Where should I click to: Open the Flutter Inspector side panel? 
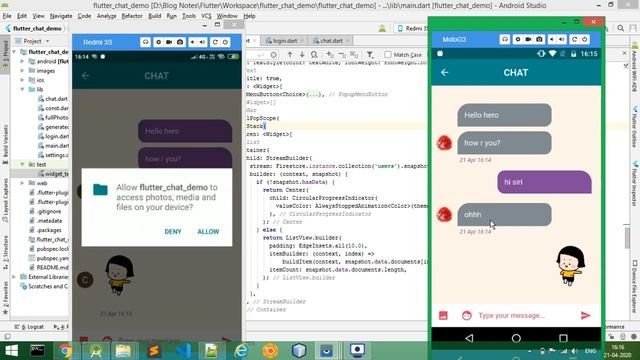click(x=635, y=183)
